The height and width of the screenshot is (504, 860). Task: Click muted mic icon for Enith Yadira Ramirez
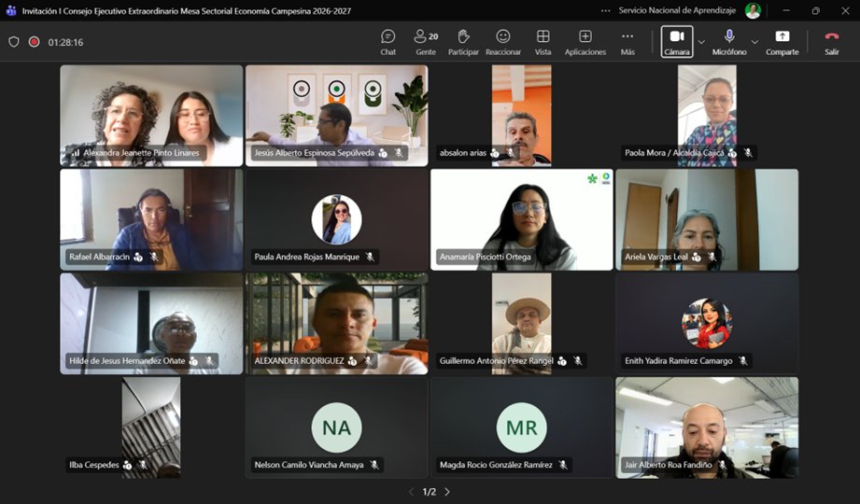tap(742, 361)
